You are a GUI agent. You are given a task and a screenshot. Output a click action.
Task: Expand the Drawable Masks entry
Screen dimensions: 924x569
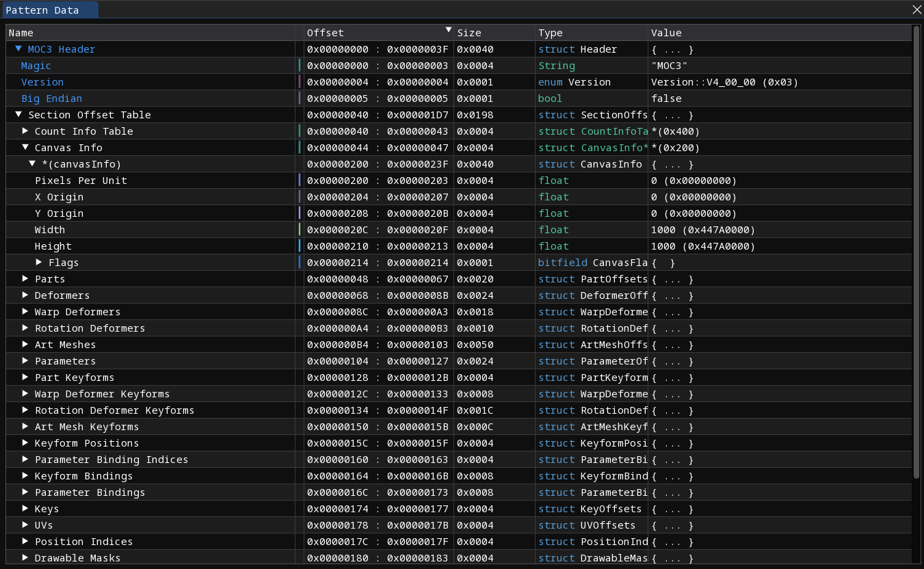click(25, 558)
